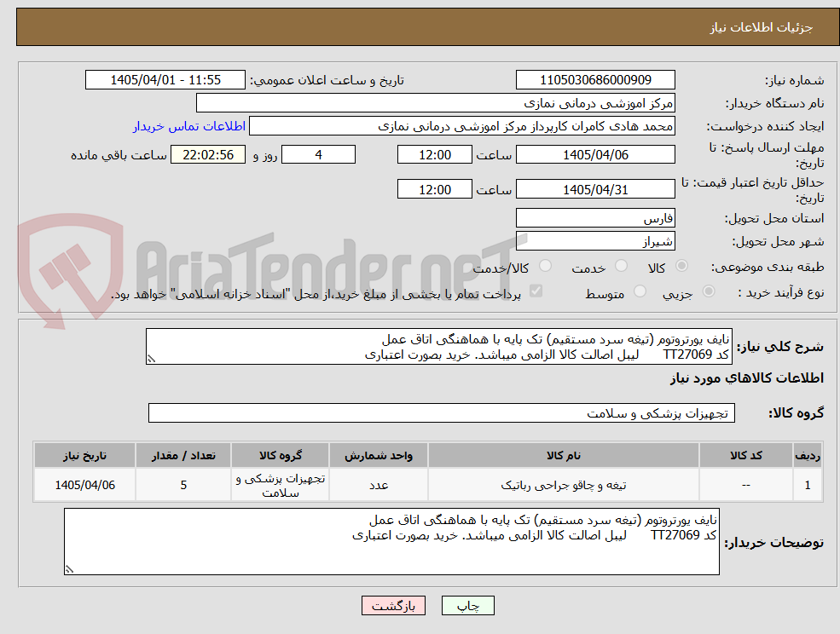Toggle the Islamic treasury payment checkbox
Viewport: 840px width, 634px height.
click(536, 291)
